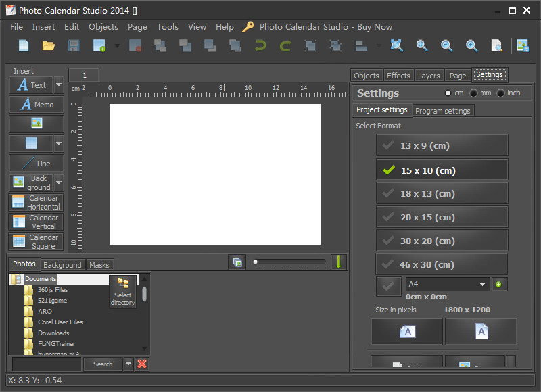541x392 pixels.
Task: Switch to the Layers tab
Action: [429, 76]
